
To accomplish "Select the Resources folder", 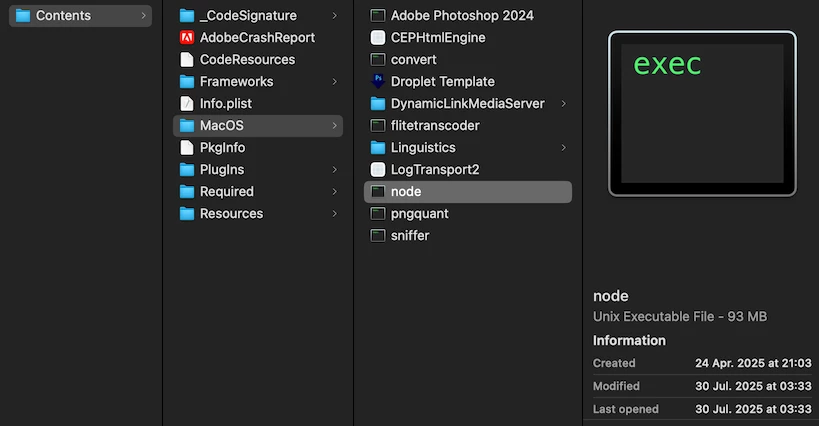I will pyautogui.click(x=230, y=214).
